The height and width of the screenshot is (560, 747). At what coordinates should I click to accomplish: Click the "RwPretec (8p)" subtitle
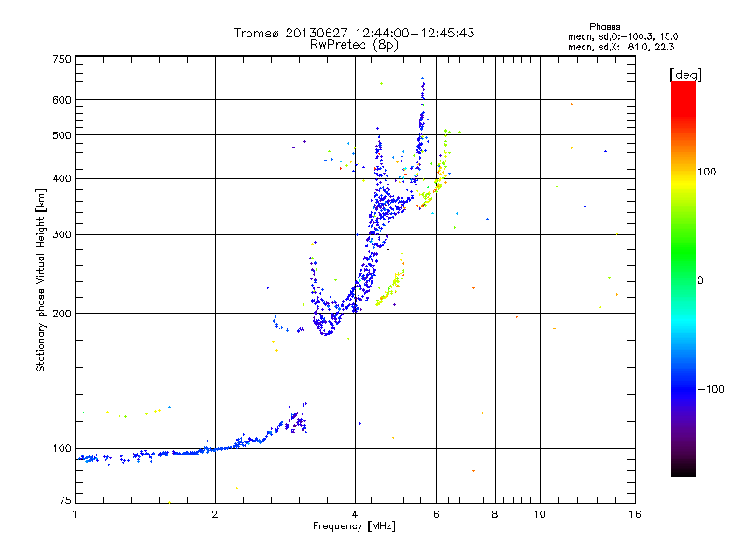coord(354,45)
